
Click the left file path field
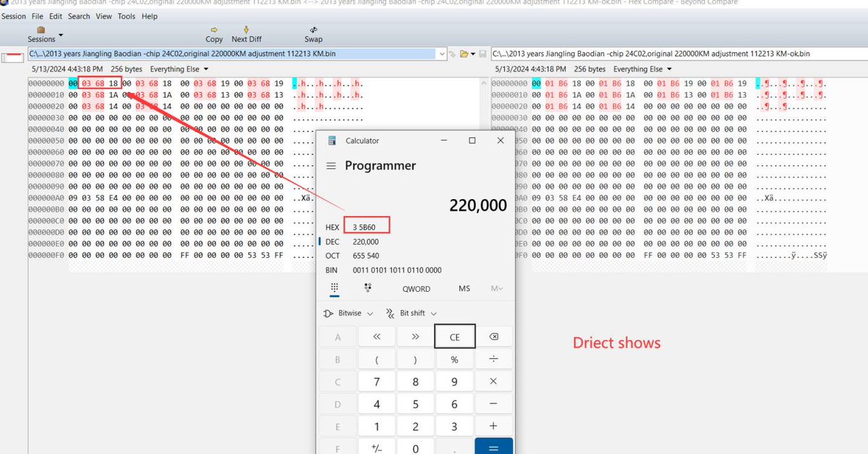click(x=232, y=54)
